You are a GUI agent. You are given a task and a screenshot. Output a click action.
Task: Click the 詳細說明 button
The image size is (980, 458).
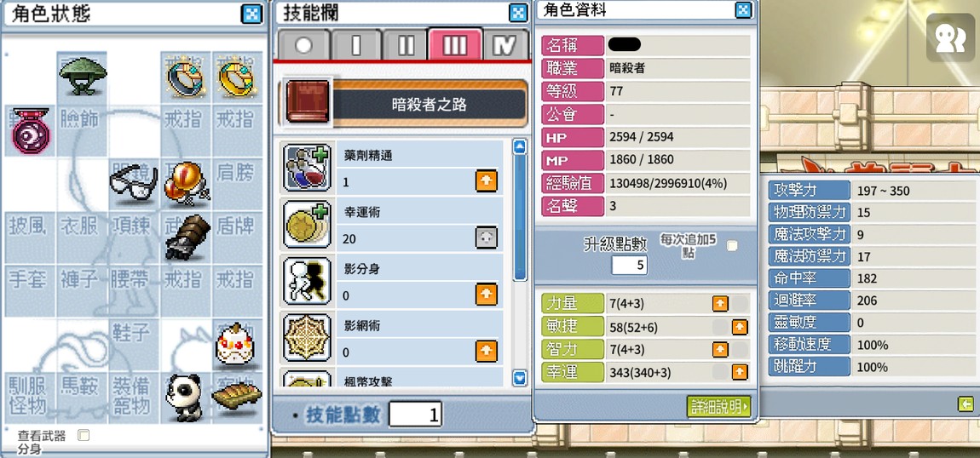pyautogui.click(x=718, y=407)
